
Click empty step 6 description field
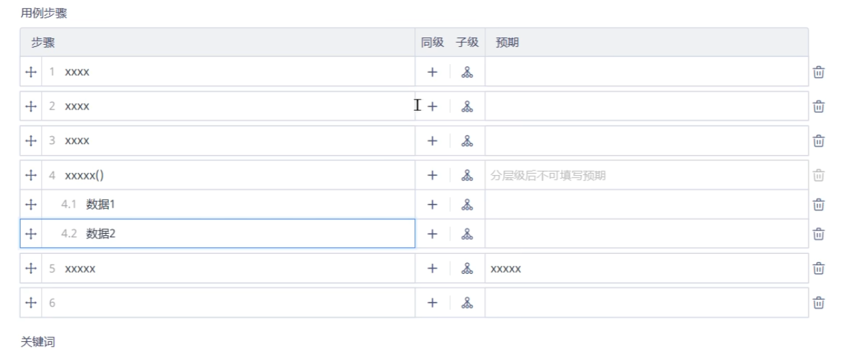234,303
